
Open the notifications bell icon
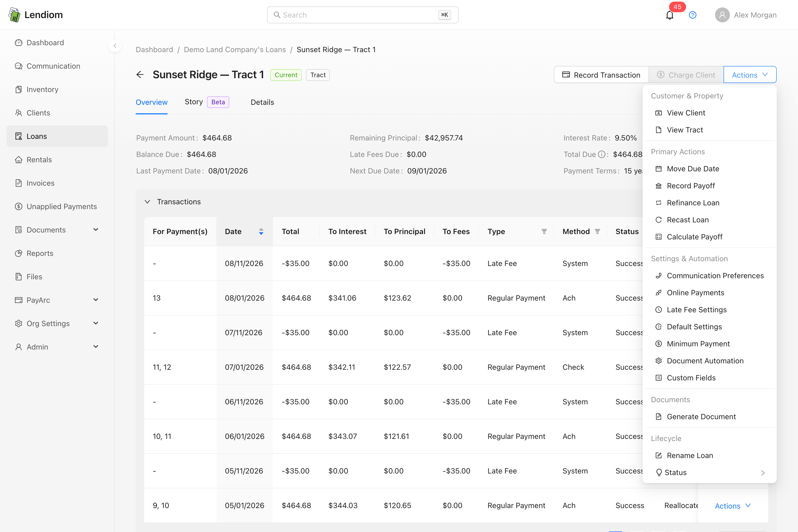tap(670, 15)
